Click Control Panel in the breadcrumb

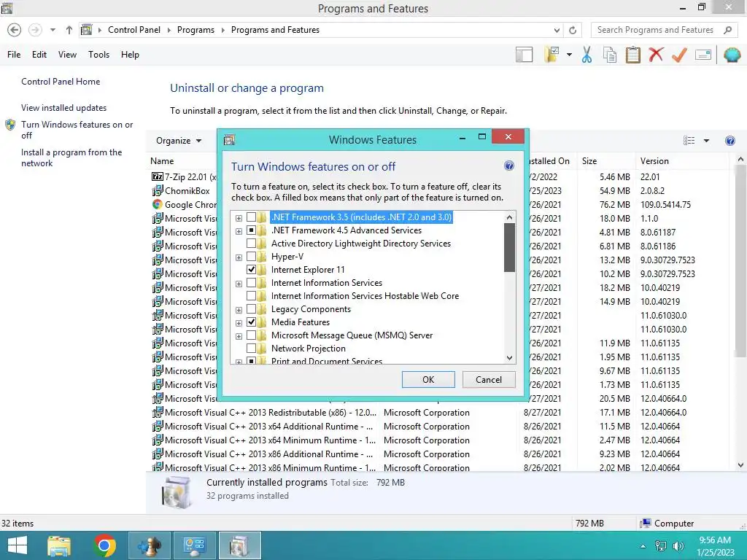[x=134, y=30]
